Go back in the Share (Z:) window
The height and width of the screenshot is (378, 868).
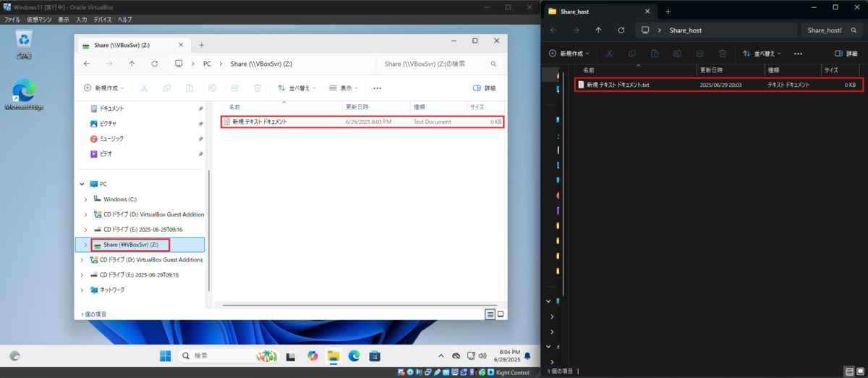86,64
